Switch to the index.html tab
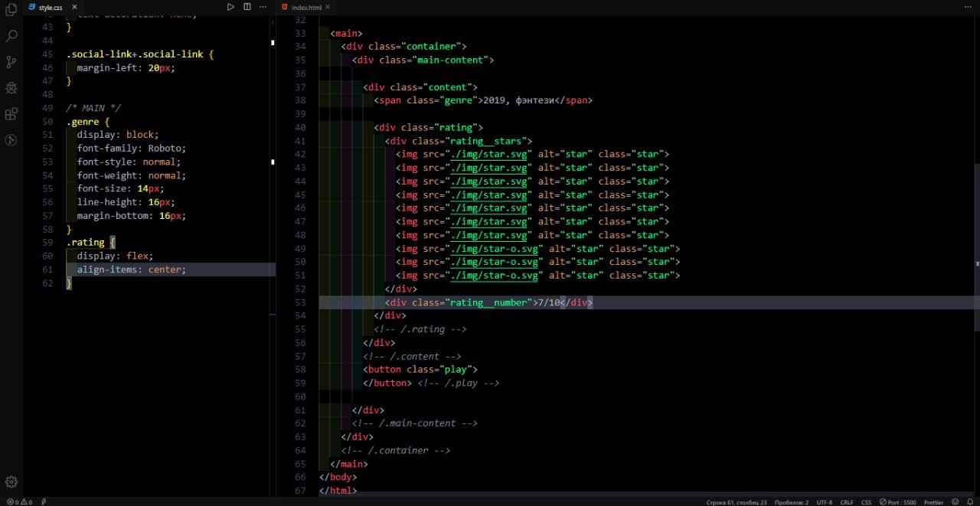This screenshot has width=980, height=506. (x=306, y=7)
